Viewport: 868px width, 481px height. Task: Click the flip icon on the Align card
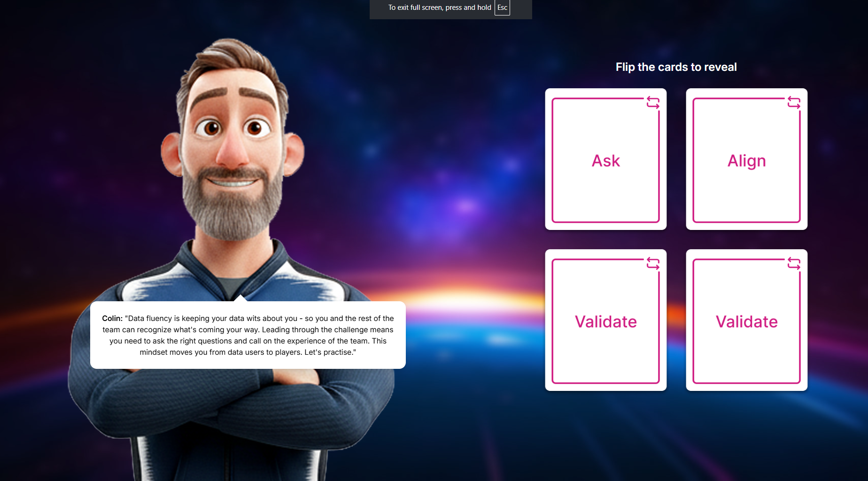pyautogui.click(x=794, y=102)
